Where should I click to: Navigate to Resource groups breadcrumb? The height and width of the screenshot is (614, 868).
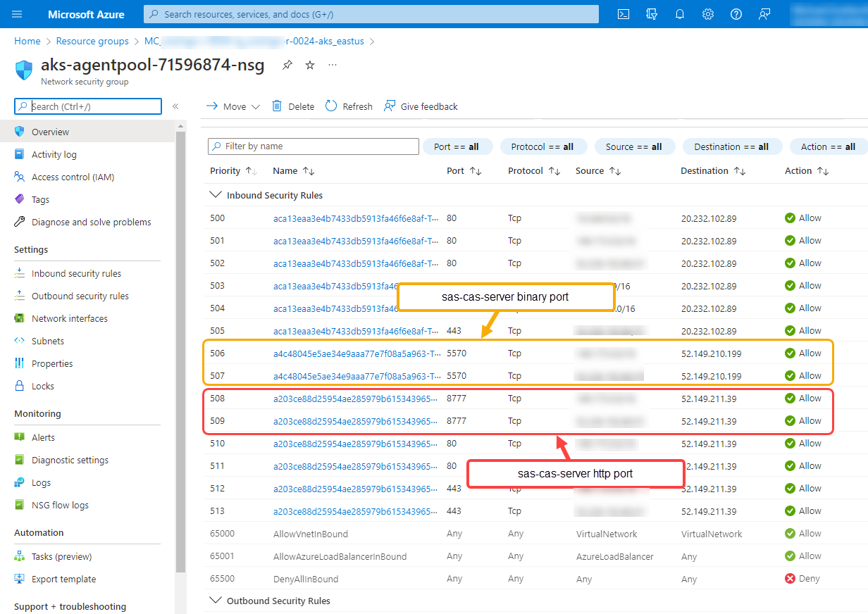[92, 41]
